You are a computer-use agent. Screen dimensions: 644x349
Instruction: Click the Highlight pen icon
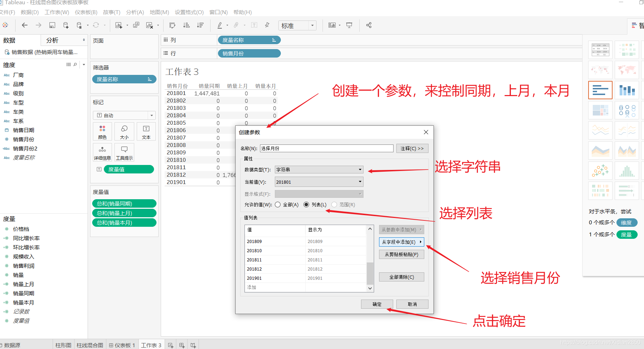220,25
